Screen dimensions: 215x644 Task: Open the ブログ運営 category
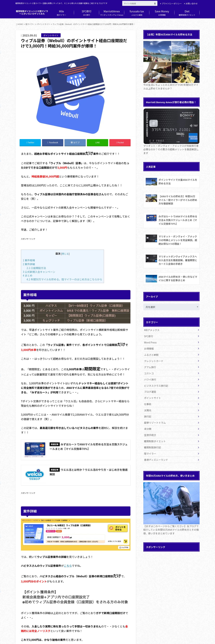(171, 392)
